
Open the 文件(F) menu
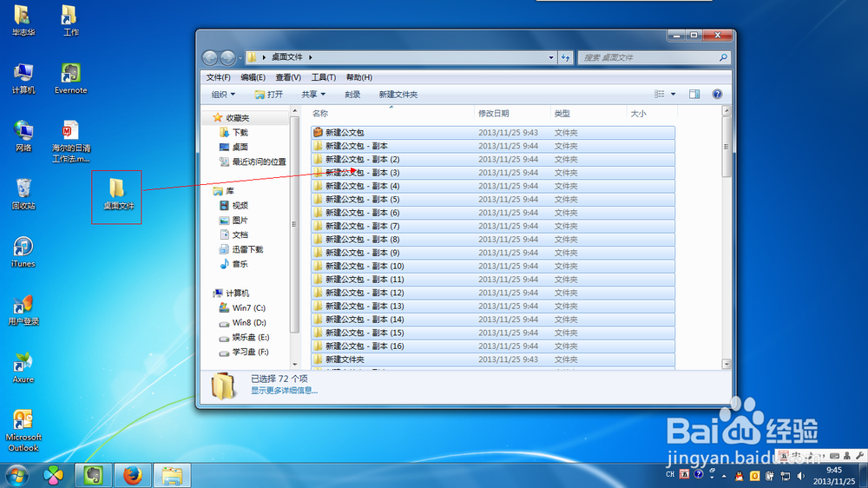coord(218,77)
